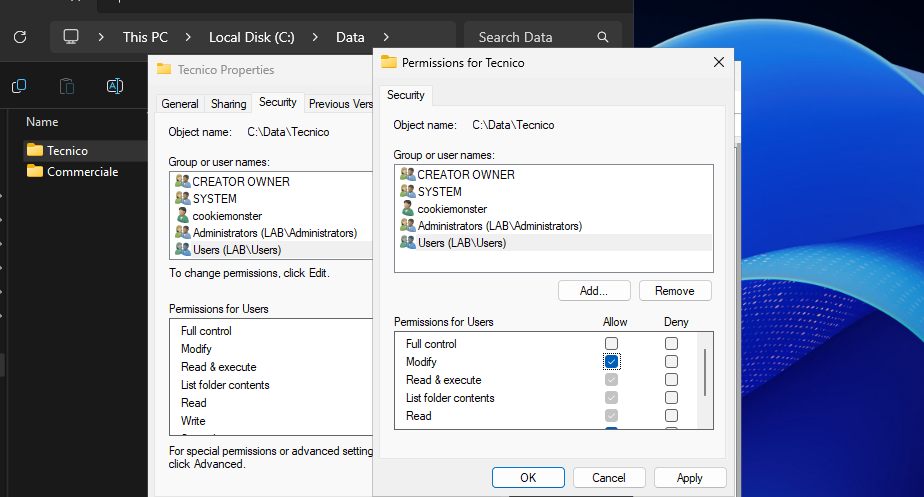Screen dimensions: 924x497
Task: Click the Refresh icon in Explorer
Action: point(19,37)
